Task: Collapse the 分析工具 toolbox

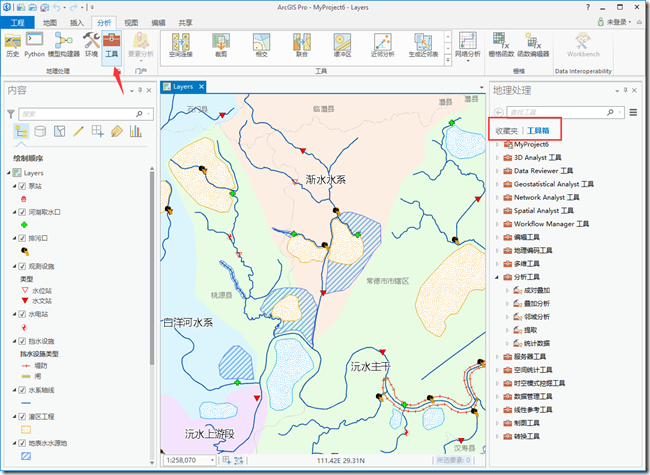Action: 497,277
